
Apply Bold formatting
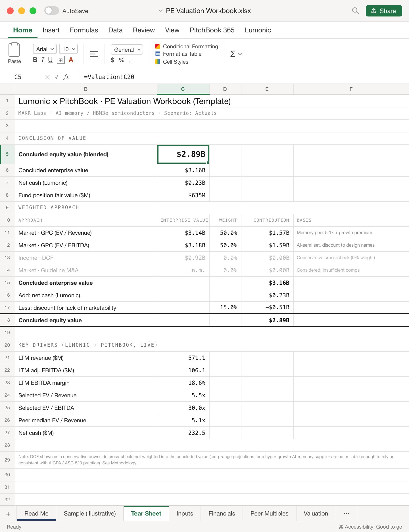click(x=35, y=60)
